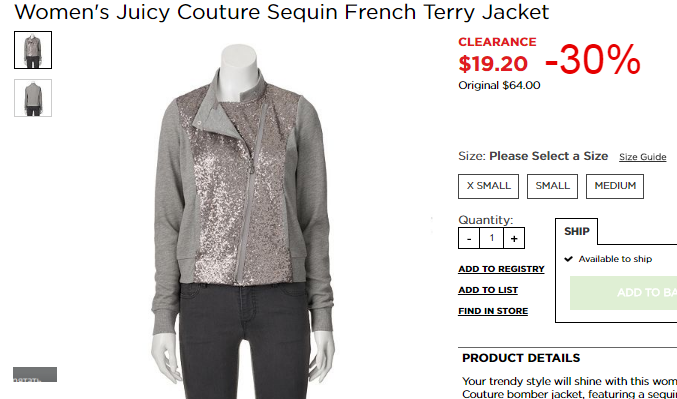Click the ADD TO REGISTRY link
This screenshot has width=677, height=399.
click(501, 269)
